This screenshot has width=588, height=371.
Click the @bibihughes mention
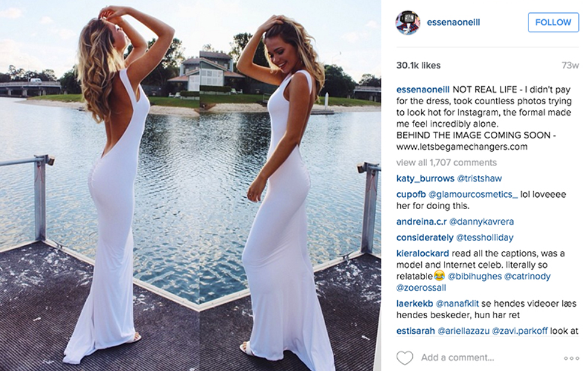[x=475, y=276]
